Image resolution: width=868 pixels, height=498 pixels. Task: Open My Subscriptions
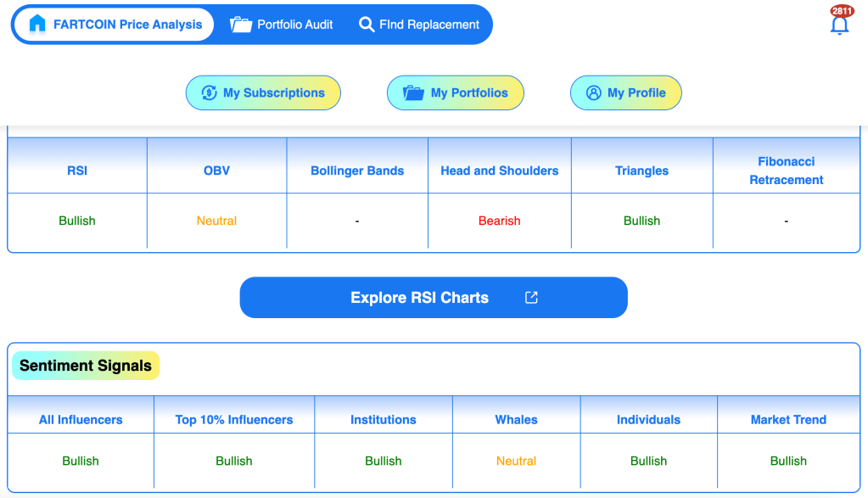click(263, 93)
